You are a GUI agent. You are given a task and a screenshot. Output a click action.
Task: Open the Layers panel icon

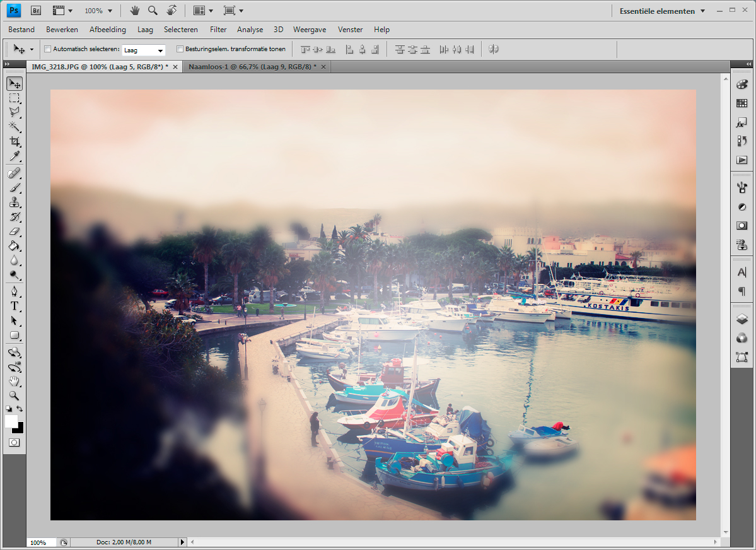[742, 319]
